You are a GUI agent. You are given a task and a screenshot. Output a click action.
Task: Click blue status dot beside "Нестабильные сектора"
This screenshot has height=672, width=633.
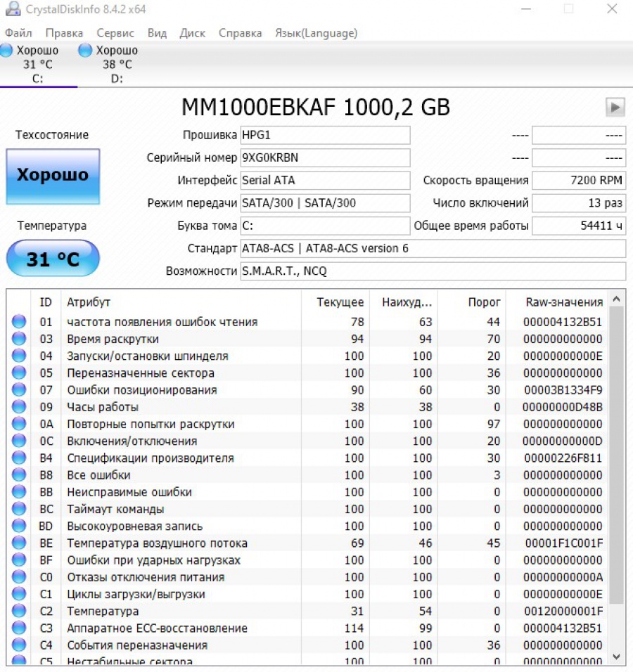click(18, 659)
